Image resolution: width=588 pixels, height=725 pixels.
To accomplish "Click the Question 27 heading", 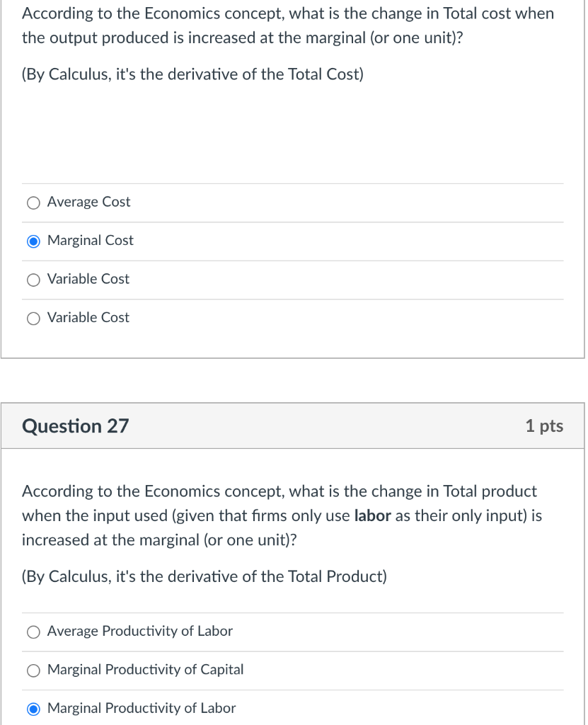I will (x=76, y=426).
